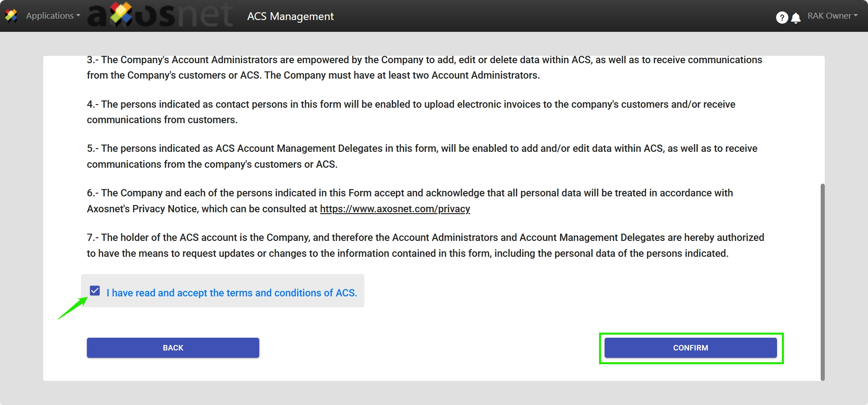Open the axosnet.com/privacy link

(x=395, y=209)
